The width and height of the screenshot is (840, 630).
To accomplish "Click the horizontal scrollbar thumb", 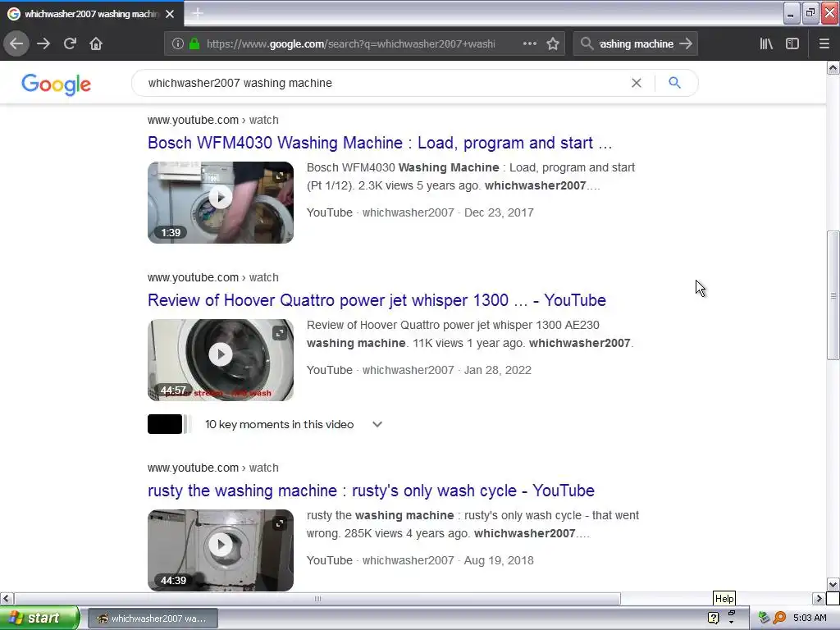I will (x=317, y=598).
